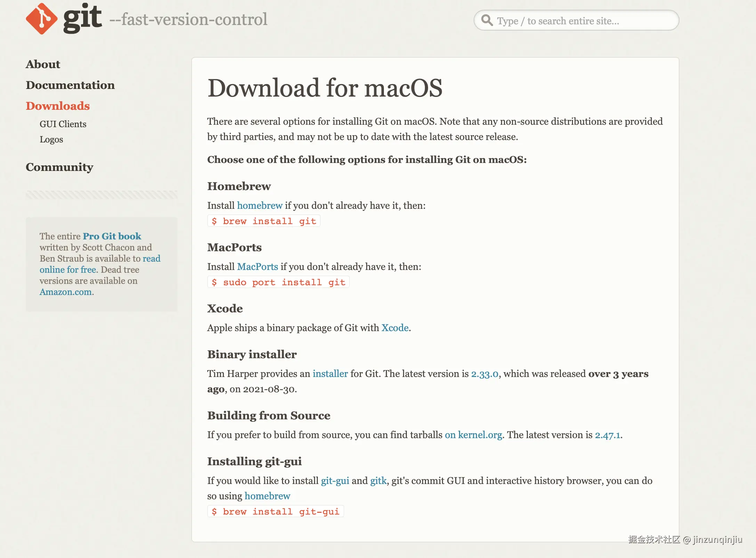Screen dimensions: 756x558
Task: Open the Documentation section
Action: tap(70, 85)
